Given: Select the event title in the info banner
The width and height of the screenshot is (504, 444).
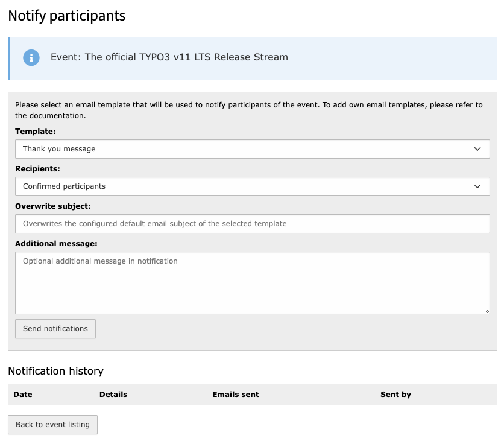Looking at the screenshot, I should pyautogui.click(x=169, y=57).
